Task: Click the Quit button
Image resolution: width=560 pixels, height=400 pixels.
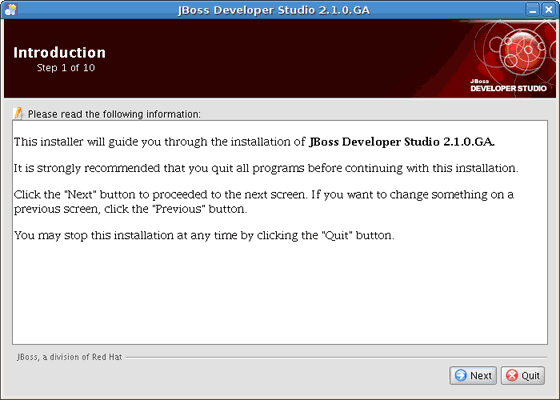Action: click(x=523, y=375)
